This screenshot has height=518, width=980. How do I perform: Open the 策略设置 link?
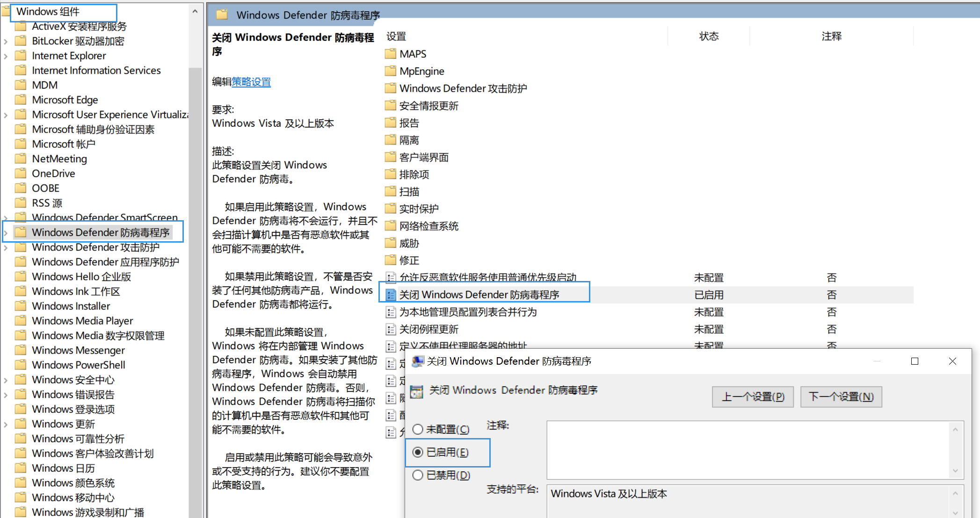(x=251, y=82)
